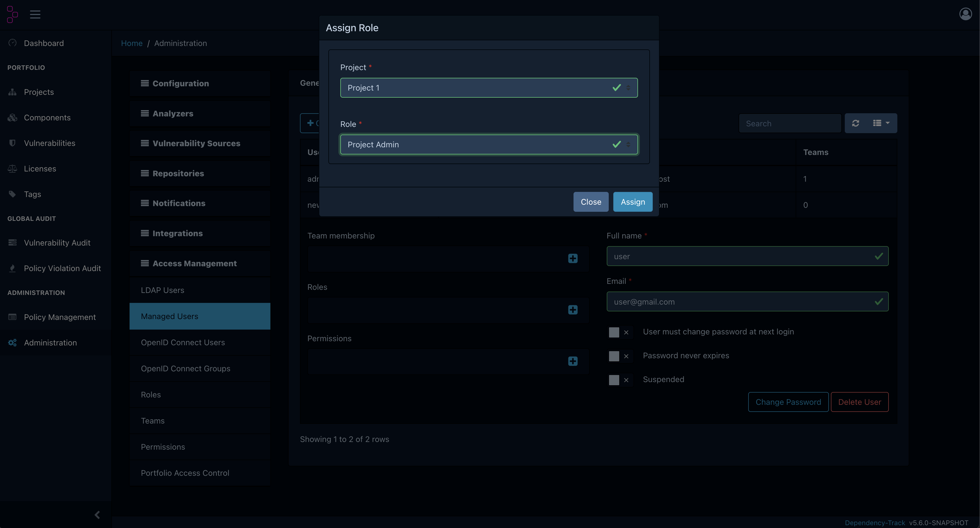Viewport: 980px width, 528px height.
Task: Add team membership with plus icon
Action: pyautogui.click(x=573, y=259)
